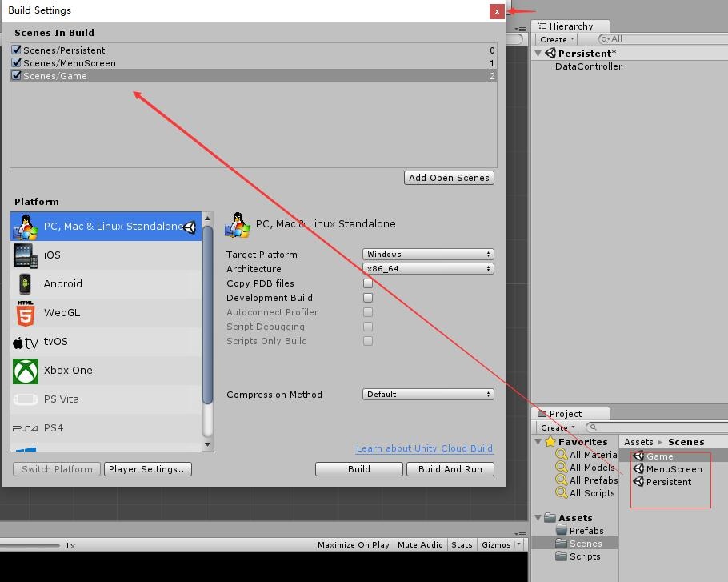This screenshot has height=582, width=728.
Task: Open Learn about Unity Cloud Build link
Action: click(x=424, y=448)
